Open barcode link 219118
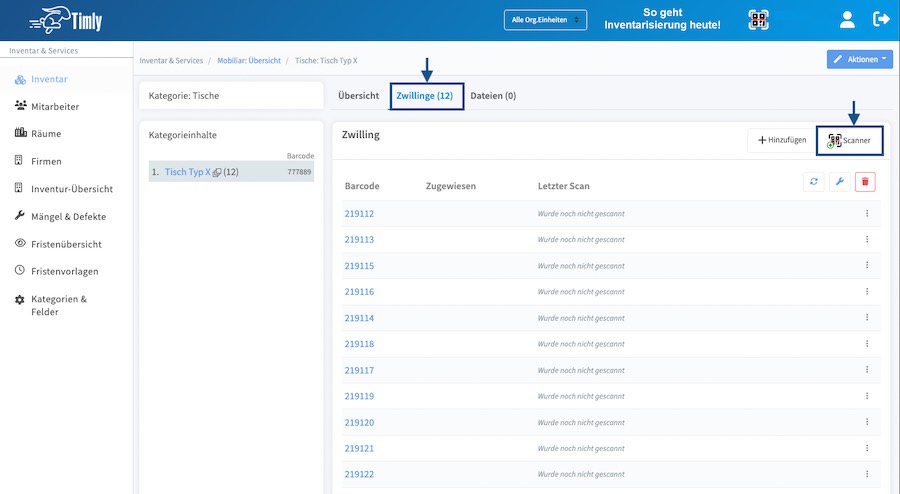900x494 pixels. pos(359,344)
